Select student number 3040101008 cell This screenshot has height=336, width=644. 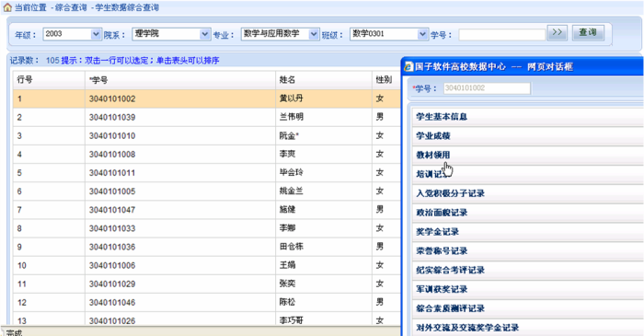[x=180, y=154]
